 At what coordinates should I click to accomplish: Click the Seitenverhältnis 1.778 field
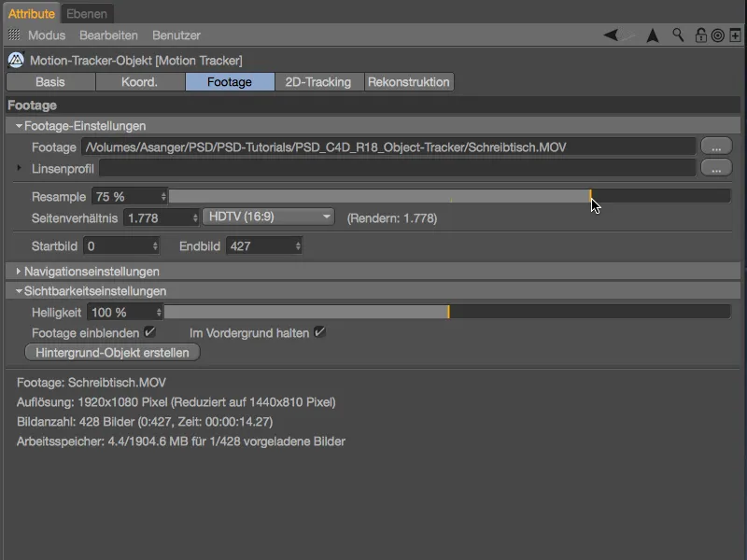[x=158, y=218]
